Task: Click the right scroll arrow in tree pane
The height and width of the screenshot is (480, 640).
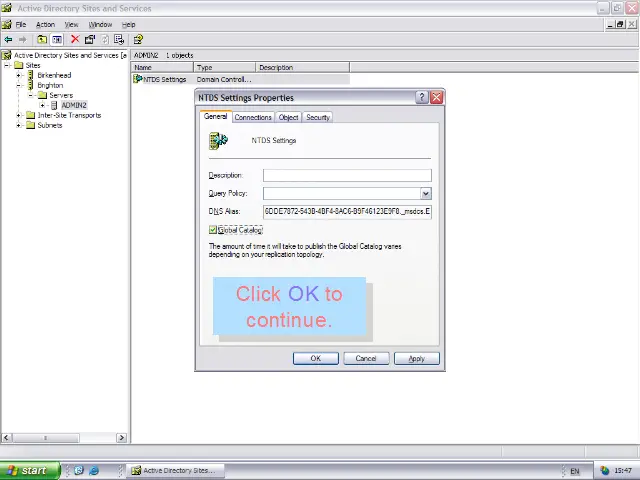Action: [121, 438]
